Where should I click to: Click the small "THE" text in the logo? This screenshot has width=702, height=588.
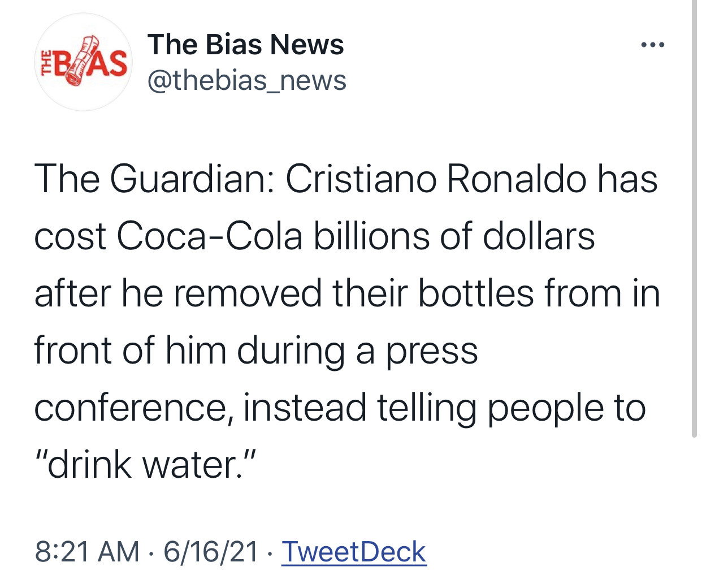click(x=47, y=62)
